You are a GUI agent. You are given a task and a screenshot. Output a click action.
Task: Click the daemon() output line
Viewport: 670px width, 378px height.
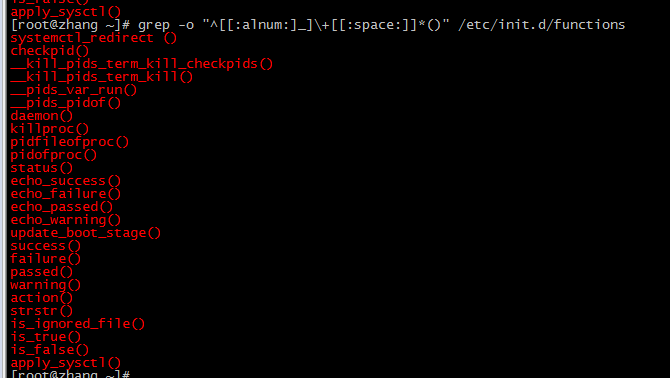click(x=42, y=116)
